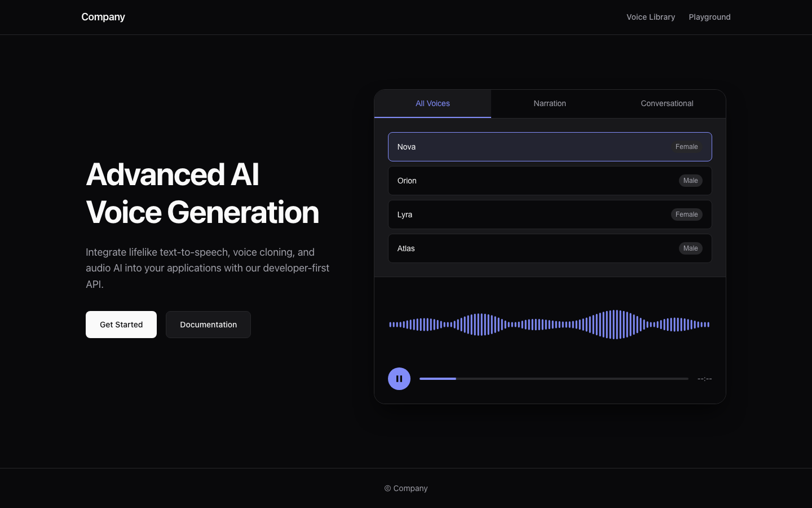The image size is (812, 508).
Task: Pause the audio preview playback
Action: click(x=399, y=379)
